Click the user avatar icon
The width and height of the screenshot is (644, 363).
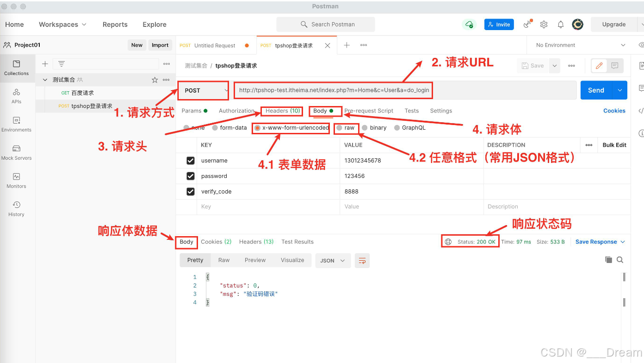577,25
